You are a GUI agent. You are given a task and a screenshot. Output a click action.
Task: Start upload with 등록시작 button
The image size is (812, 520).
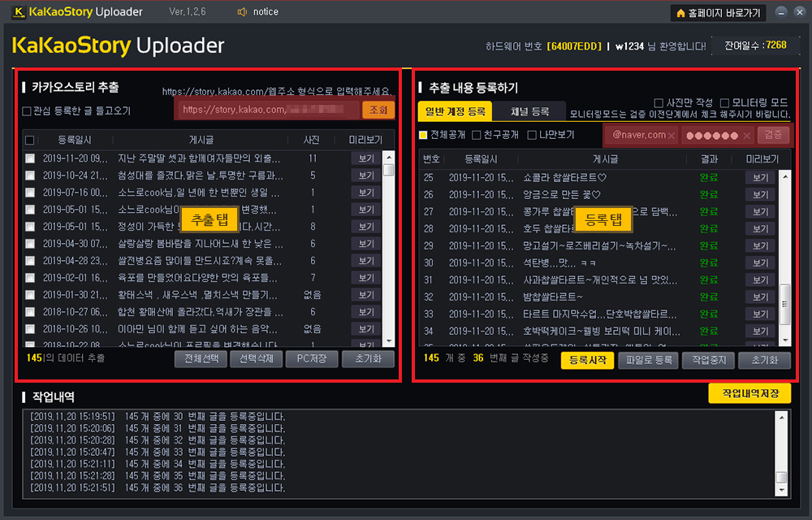point(587,360)
